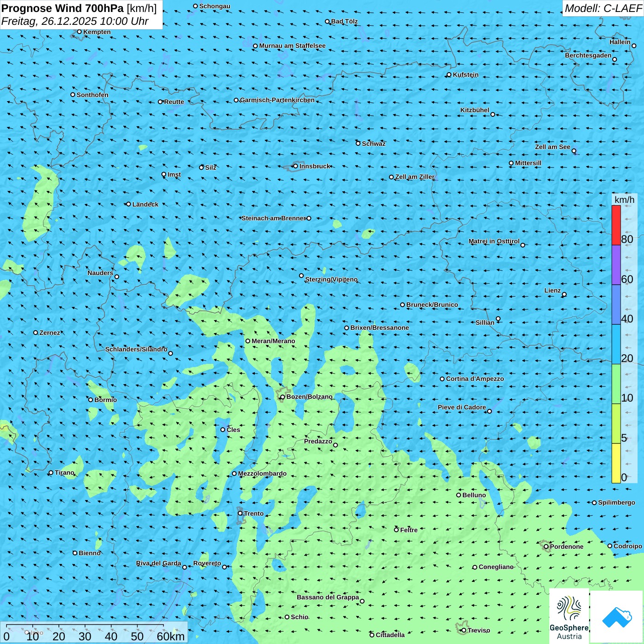The height and width of the screenshot is (644, 644).
Task: Click the 'Berchtesgaden' label
Action: (x=588, y=55)
